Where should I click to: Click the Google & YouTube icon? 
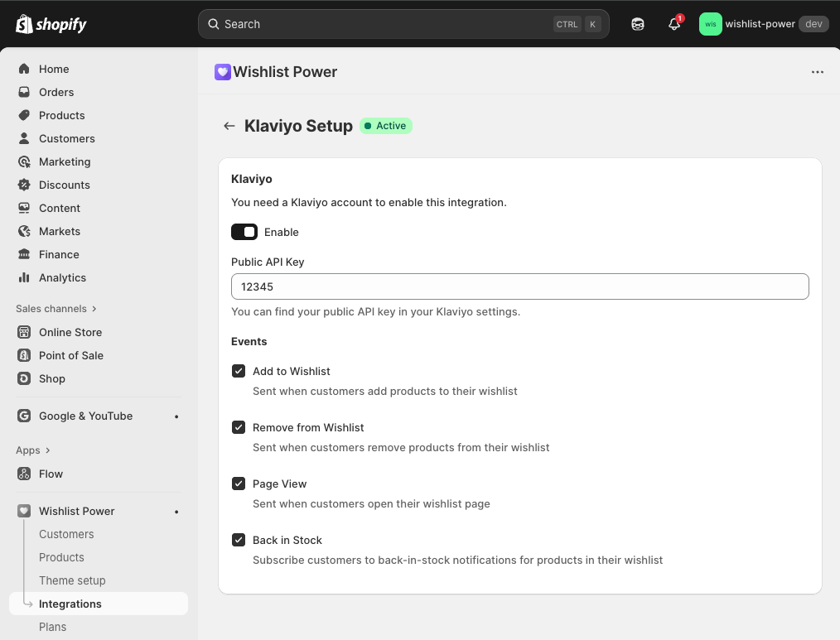coord(24,416)
